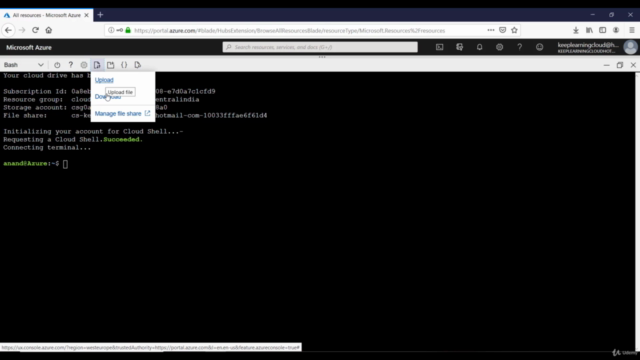Open new session icon in shell toolbar
This screenshot has height=360, width=640.
tap(111, 65)
